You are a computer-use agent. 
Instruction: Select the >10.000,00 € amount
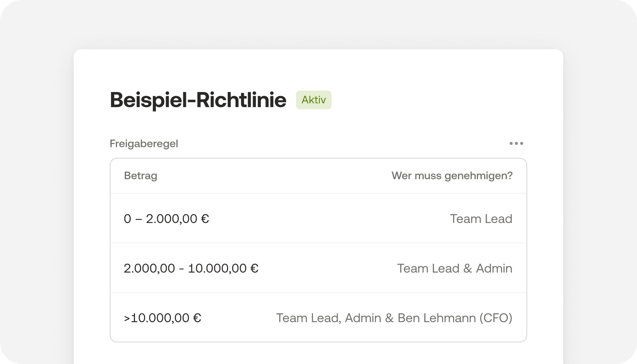click(162, 318)
